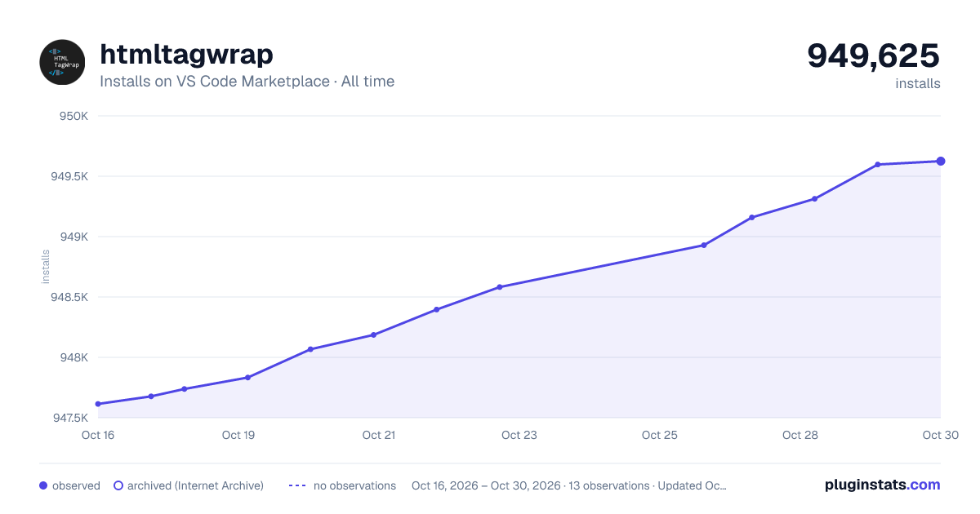The image size is (980, 514).
Task: Click the htmltagwrap extension logo
Action: [x=62, y=62]
